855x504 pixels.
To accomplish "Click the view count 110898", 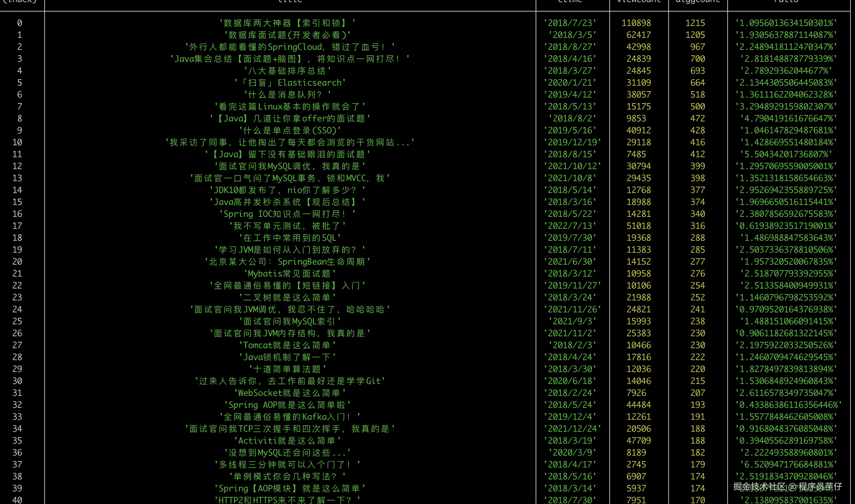I will [636, 23].
